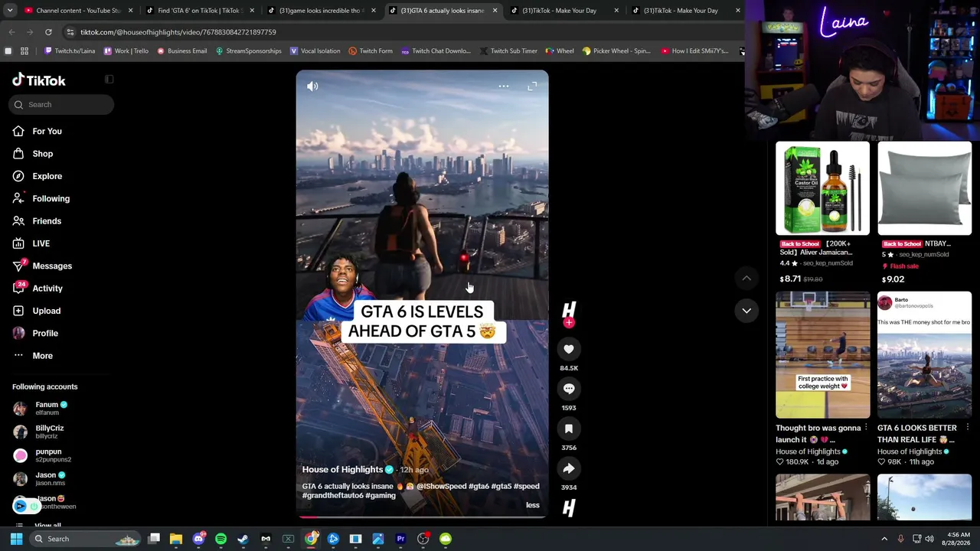Follow House of Highlights via red plus
The height and width of the screenshot is (551, 980).
[569, 323]
